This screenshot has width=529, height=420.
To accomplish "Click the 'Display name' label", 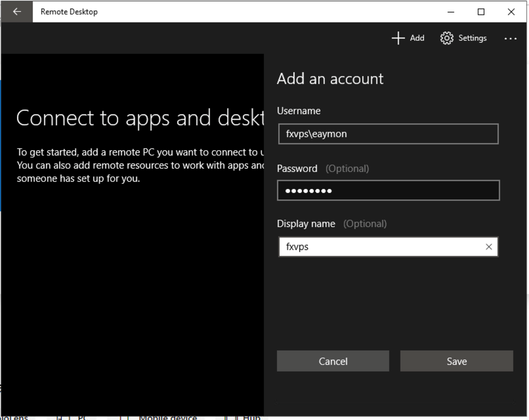I will [x=306, y=224].
